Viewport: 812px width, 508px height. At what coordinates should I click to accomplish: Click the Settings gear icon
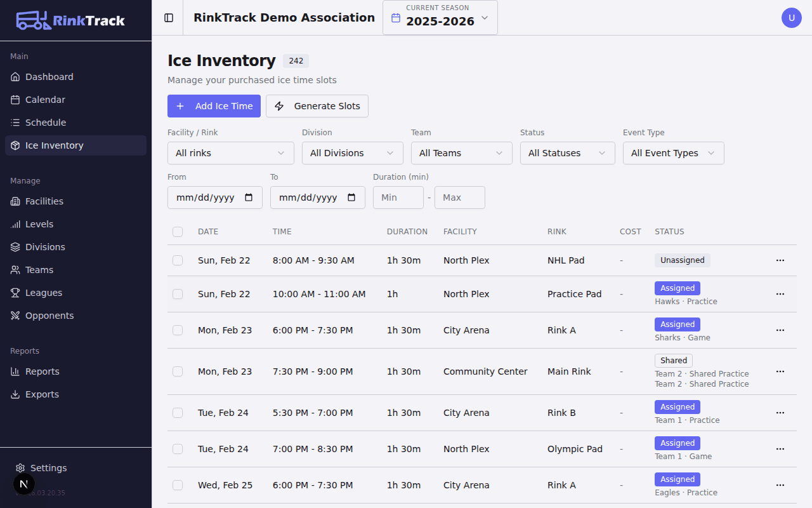(20, 468)
